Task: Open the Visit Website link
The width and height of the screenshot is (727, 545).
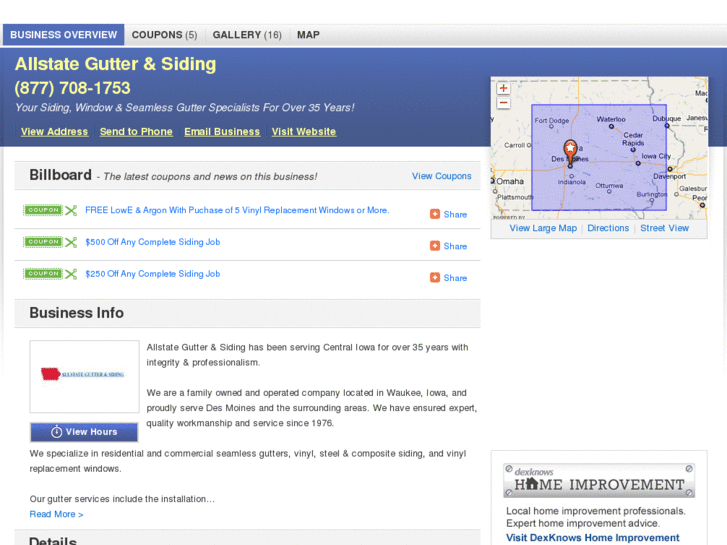Action: tap(304, 132)
